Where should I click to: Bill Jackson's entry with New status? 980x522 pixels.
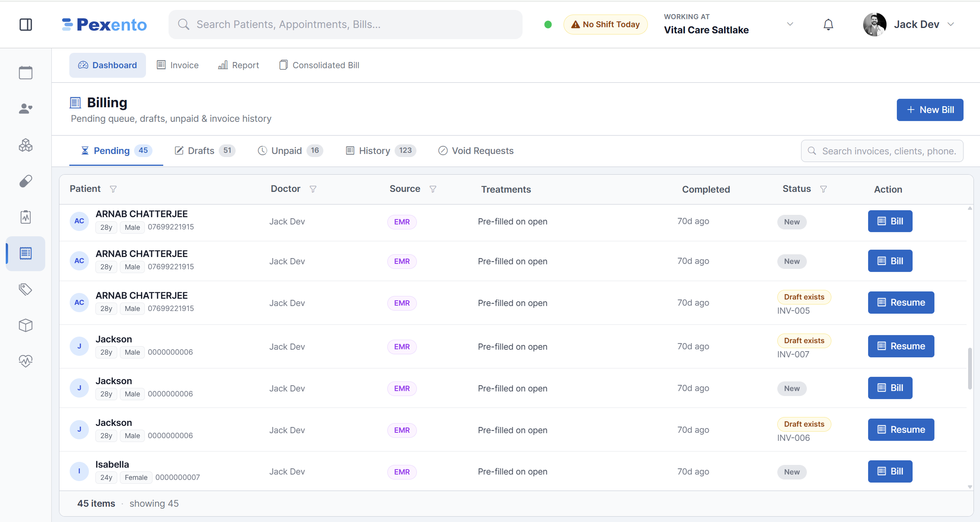[x=890, y=388]
